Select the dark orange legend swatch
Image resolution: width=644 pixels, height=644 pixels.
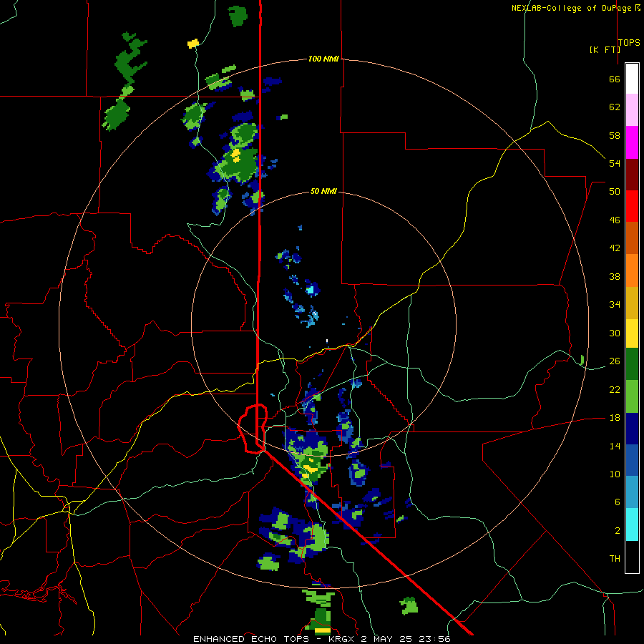[x=632, y=238]
